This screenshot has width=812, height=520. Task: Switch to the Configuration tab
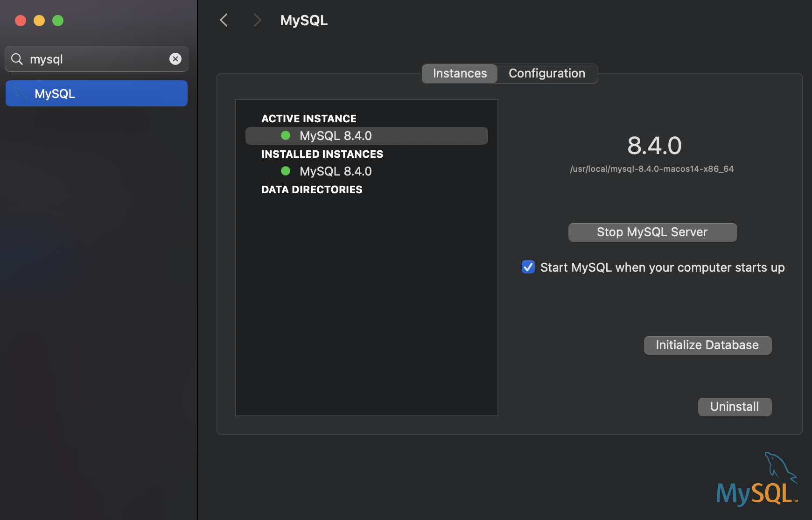click(546, 73)
